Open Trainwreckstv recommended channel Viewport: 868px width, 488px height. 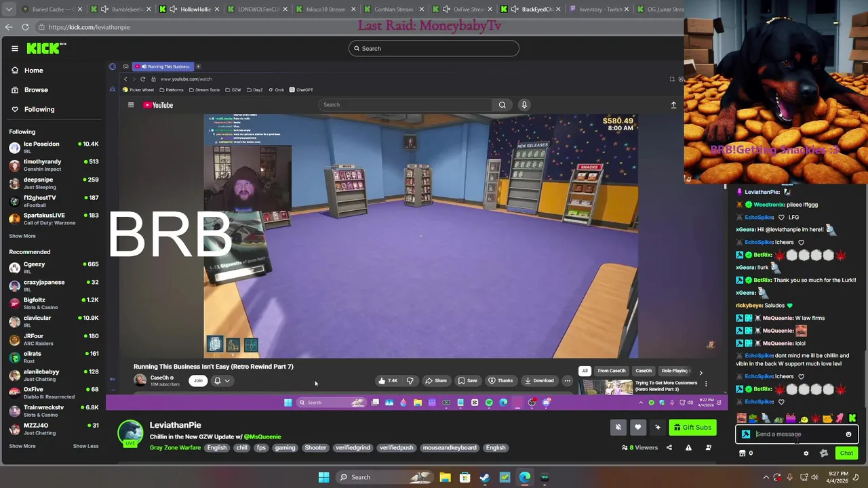pos(54,411)
